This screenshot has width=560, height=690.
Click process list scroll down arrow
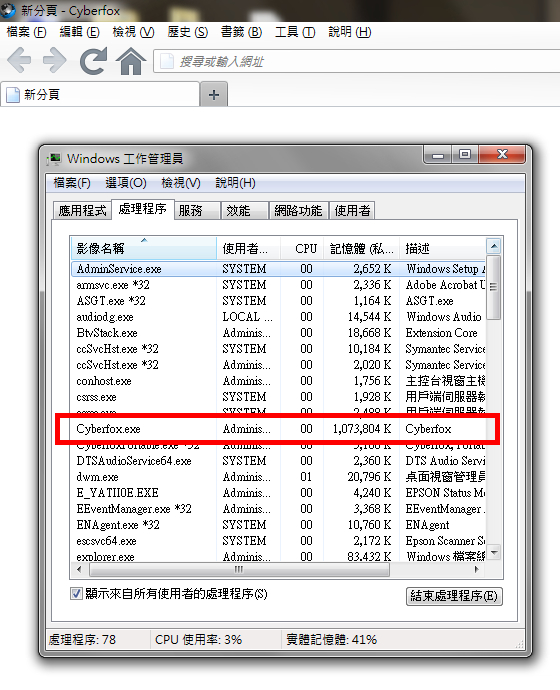click(x=494, y=552)
